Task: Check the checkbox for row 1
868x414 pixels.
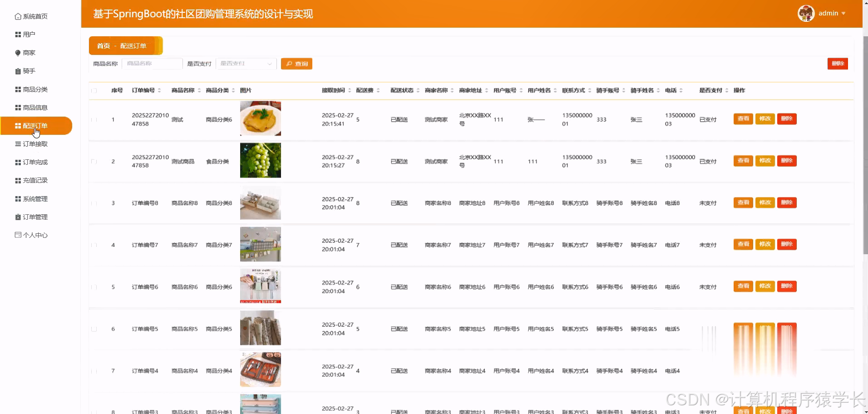Action: click(94, 120)
